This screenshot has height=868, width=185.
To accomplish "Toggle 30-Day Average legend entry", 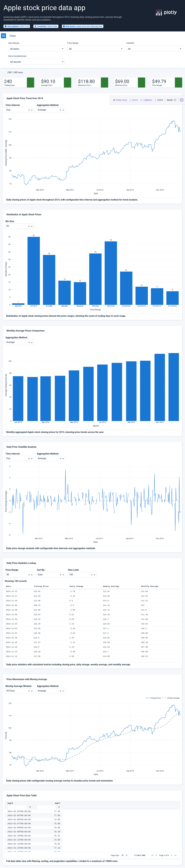I will coord(171,698).
